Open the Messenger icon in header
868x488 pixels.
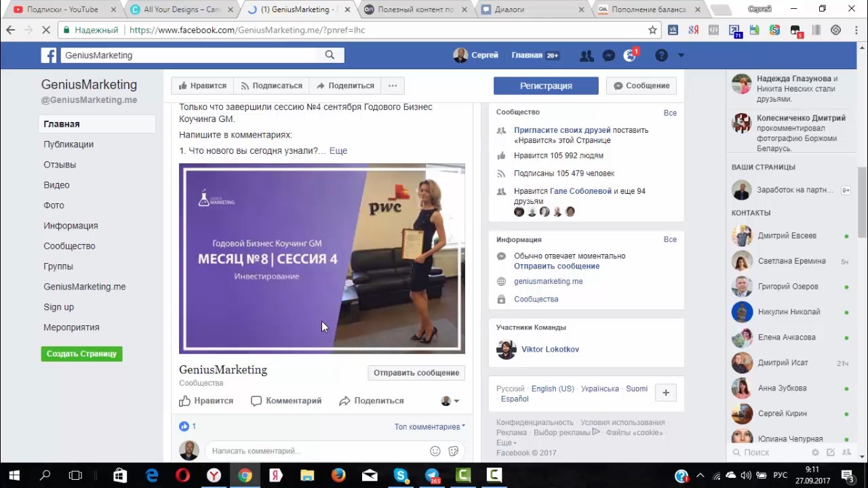pos(609,56)
